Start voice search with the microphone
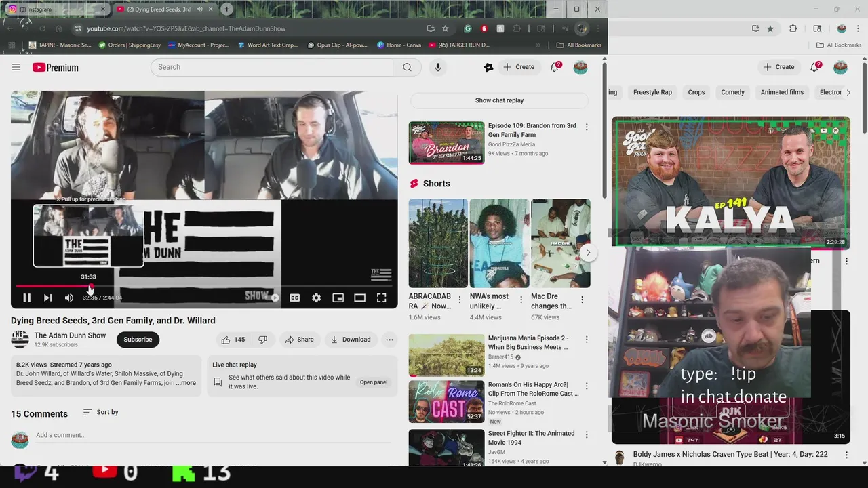 [x=437, y=67]
